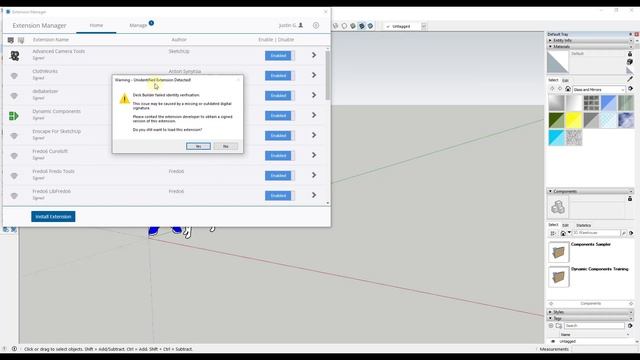This screenshot has height=360, width=640.
Task: Click the ClothWorks row placeholder icon
Action: 14,76
